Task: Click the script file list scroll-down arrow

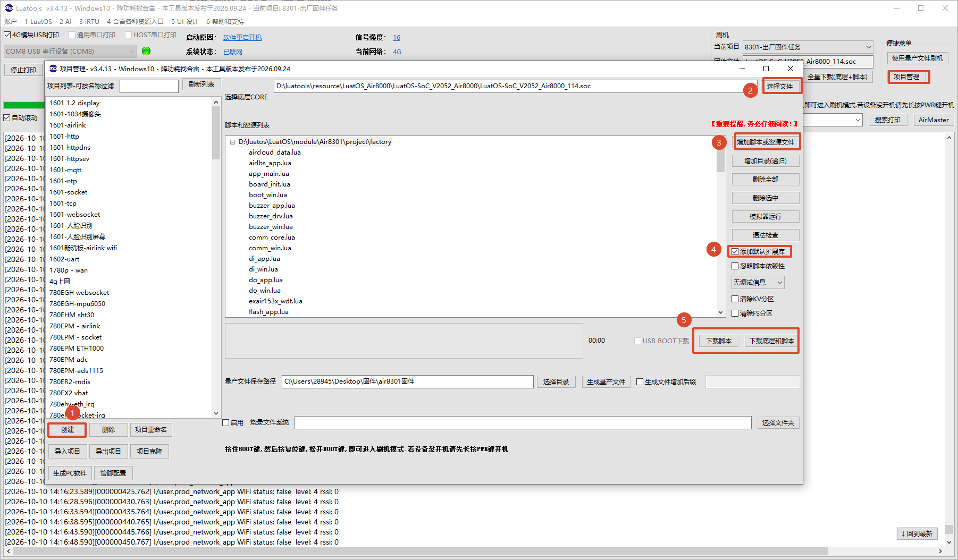Action: (721, 312)
